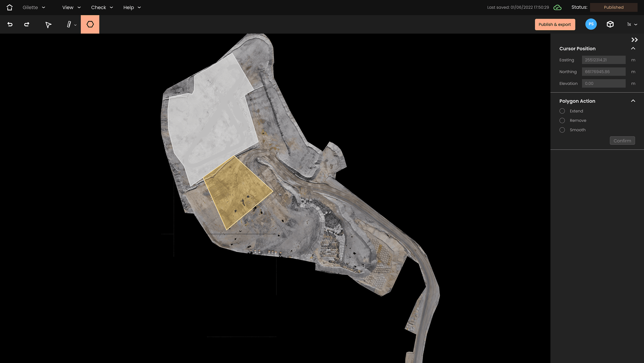Click the cloud sync status icon
The width and height of the screenshot is (644, 363).
click(557, 7)
